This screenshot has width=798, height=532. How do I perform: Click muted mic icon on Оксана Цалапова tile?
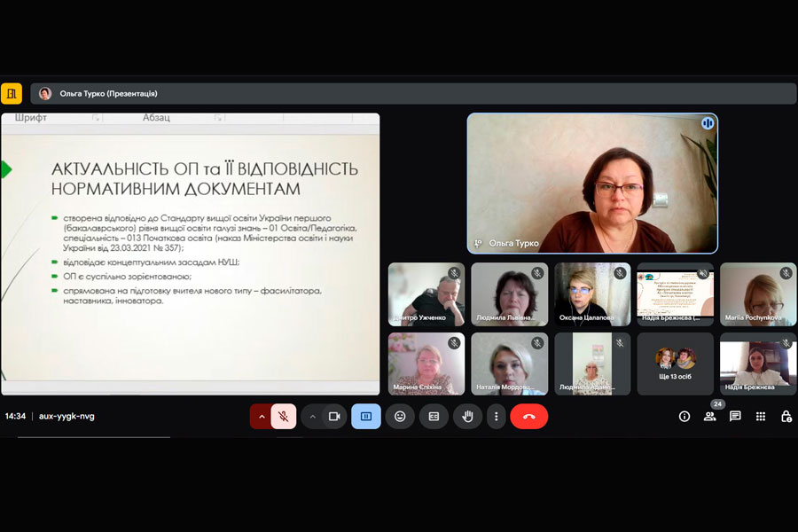(x=620, y=273)
